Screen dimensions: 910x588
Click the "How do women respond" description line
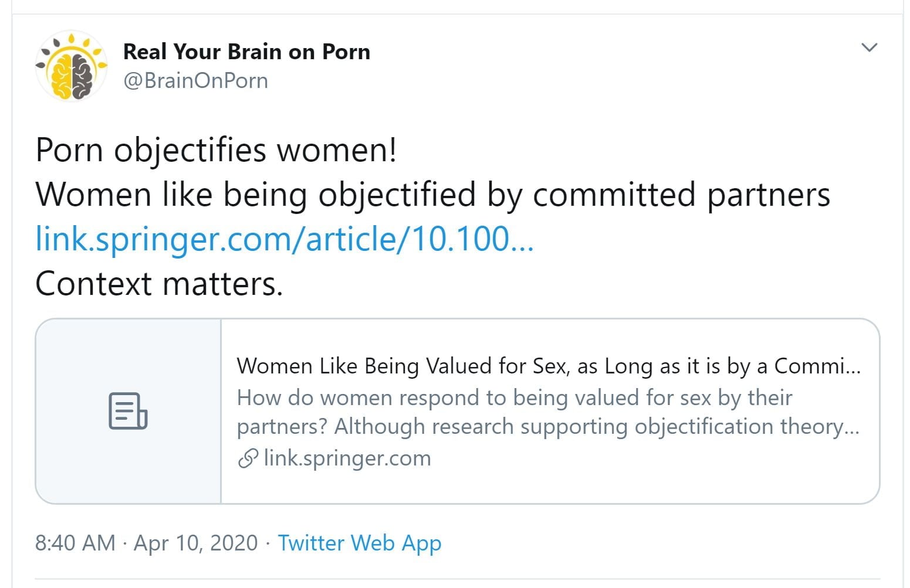tap(514, 397)
